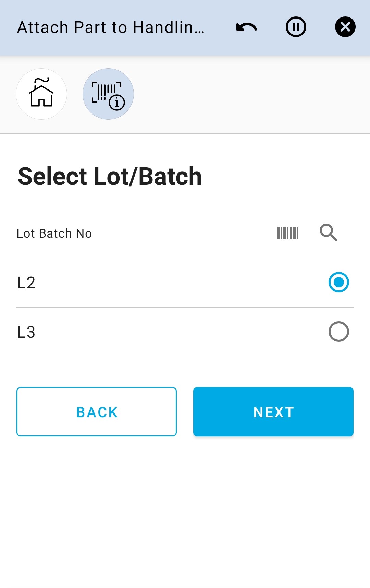Select the L2 radio button

pyautogui.click(x=338, y=282)
